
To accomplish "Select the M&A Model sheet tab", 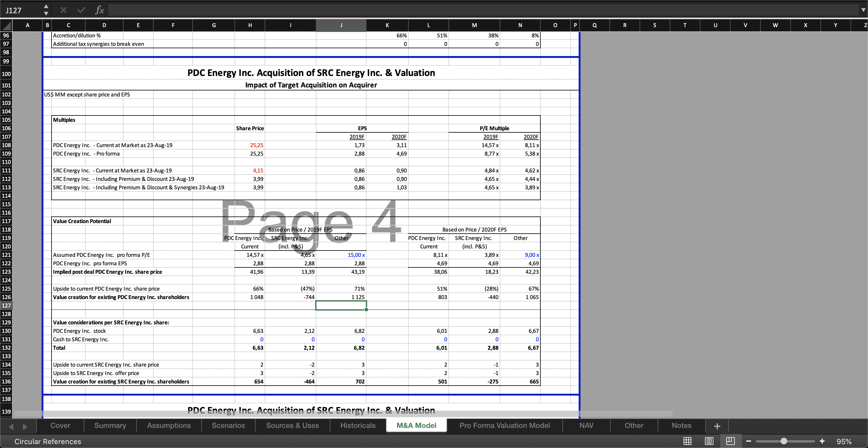I will click(x=417, y=425).
